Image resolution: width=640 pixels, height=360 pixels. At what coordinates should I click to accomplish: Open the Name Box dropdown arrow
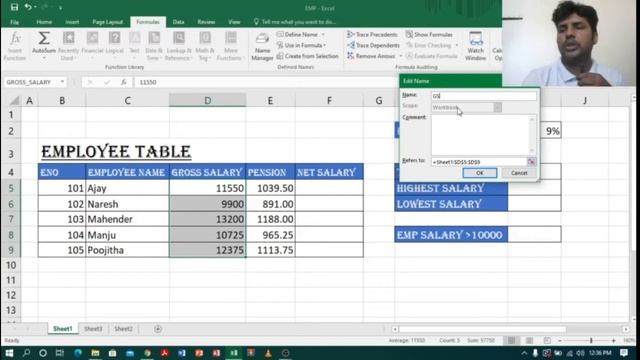pyautogui.click(x=62, y=82)
